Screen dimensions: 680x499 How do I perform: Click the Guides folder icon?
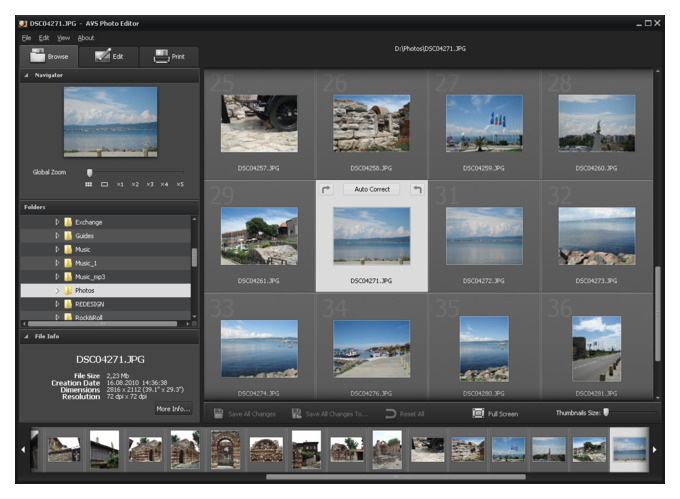(x=68, y=236)
